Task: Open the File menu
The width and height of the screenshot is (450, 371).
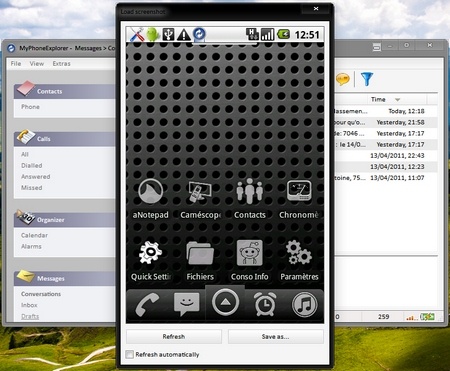Action: 16,63
